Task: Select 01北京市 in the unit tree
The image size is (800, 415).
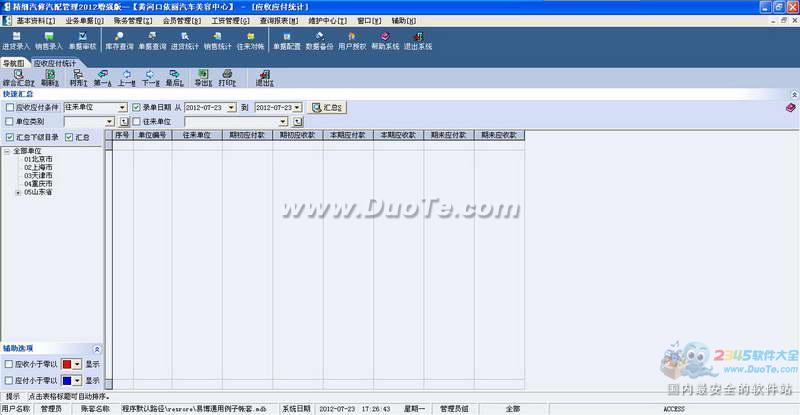Action: coord(39,158)
